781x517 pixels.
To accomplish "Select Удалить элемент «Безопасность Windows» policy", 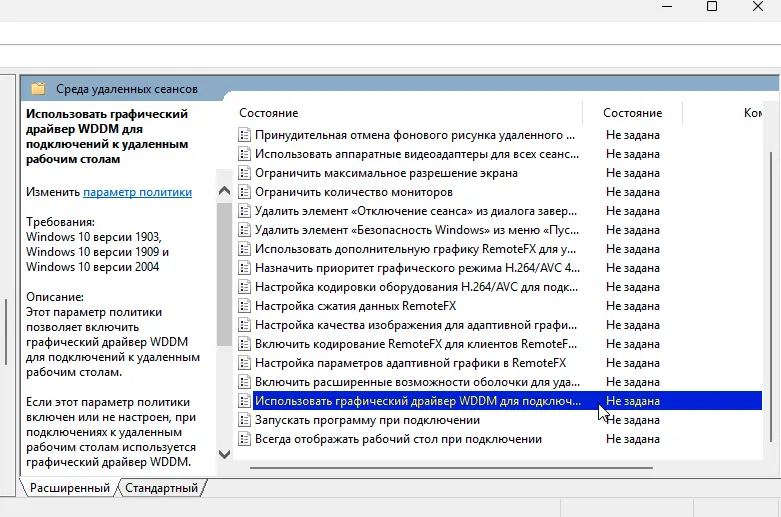I will (417, 230).
